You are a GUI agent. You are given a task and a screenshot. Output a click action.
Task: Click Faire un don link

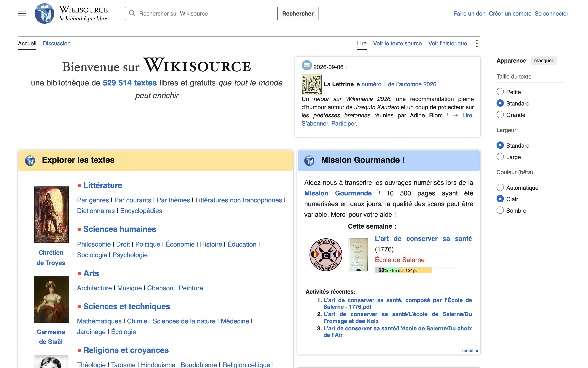click(x=469, y=13)
